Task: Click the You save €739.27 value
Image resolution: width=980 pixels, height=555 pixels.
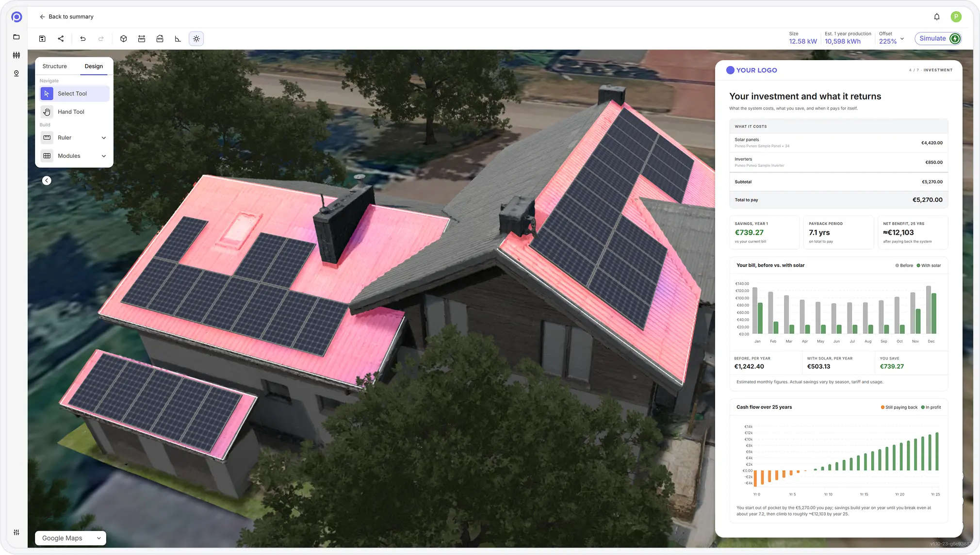Action: coord(892,367)
